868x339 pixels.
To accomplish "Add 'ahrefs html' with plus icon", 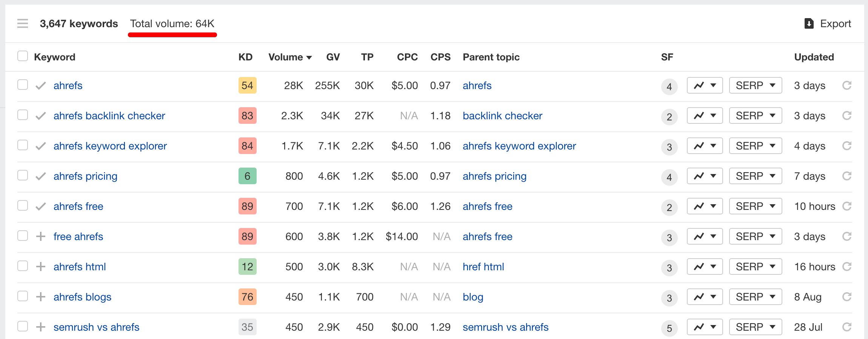I will click(x=41, y=267).
